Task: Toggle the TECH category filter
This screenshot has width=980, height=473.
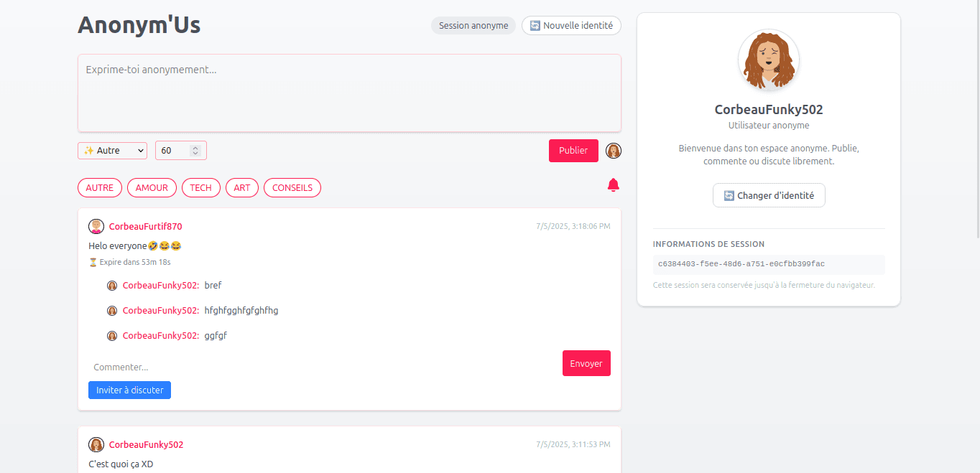Action: click(x=200, y=187)
